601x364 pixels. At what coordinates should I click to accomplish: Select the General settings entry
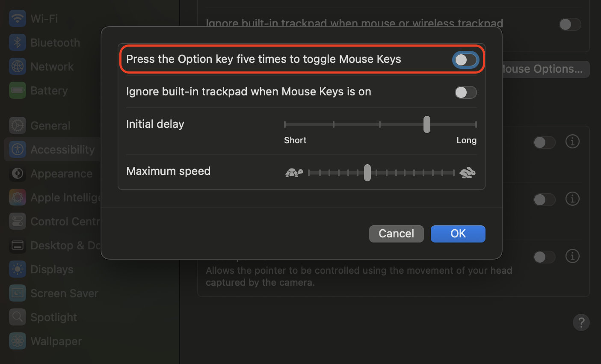click(17, 125)
